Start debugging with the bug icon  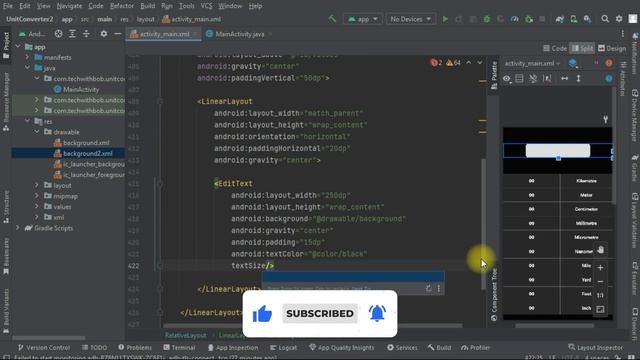tap(487, 19)
